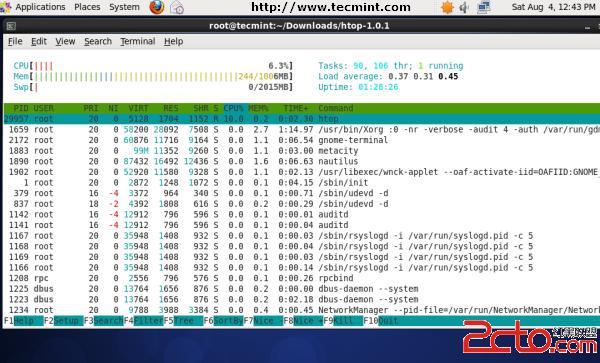600x363 pixels.
Task: Open the Applications menu
Action: pos(40,7)
